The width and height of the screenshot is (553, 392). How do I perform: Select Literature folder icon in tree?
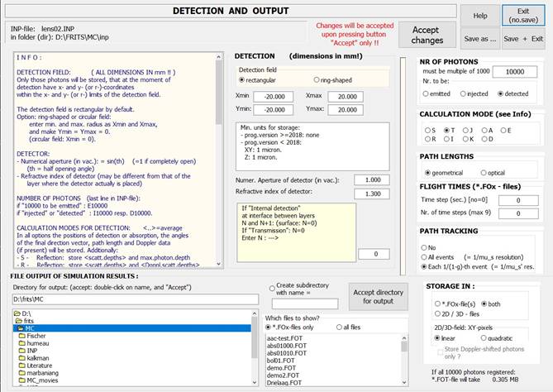pyautogui.click(x=22, y=366)
